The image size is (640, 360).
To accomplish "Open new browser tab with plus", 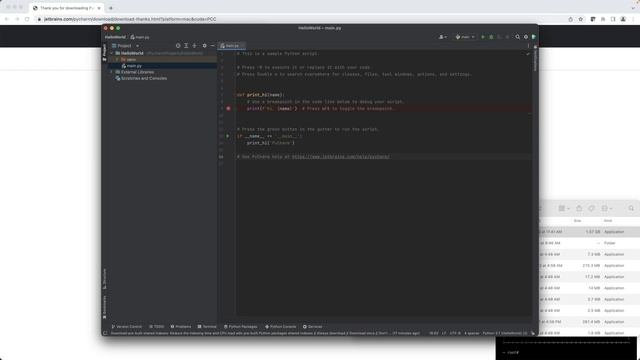I will [111, 8].
